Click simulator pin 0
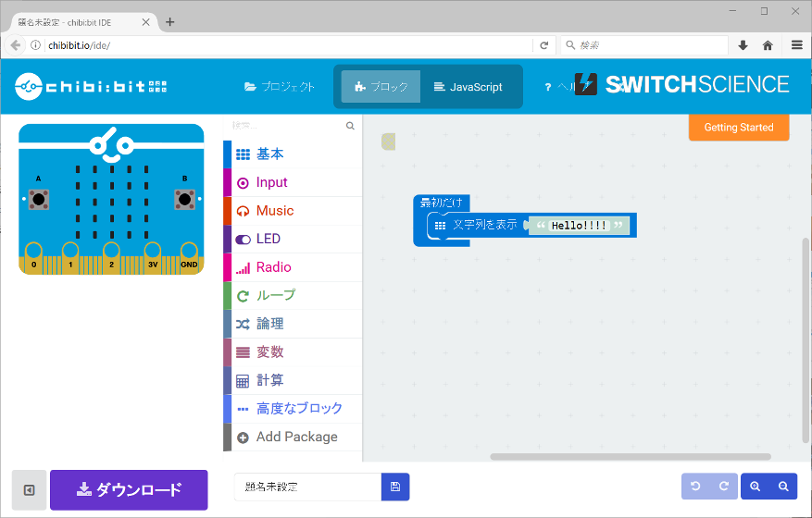Screen dimensions: 812x518 (34, 257)
